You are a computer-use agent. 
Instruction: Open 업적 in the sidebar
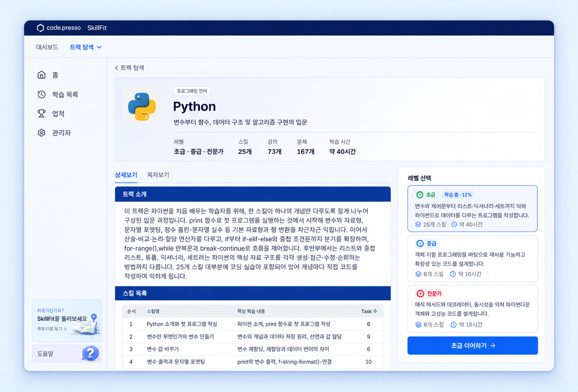[51, 113]
